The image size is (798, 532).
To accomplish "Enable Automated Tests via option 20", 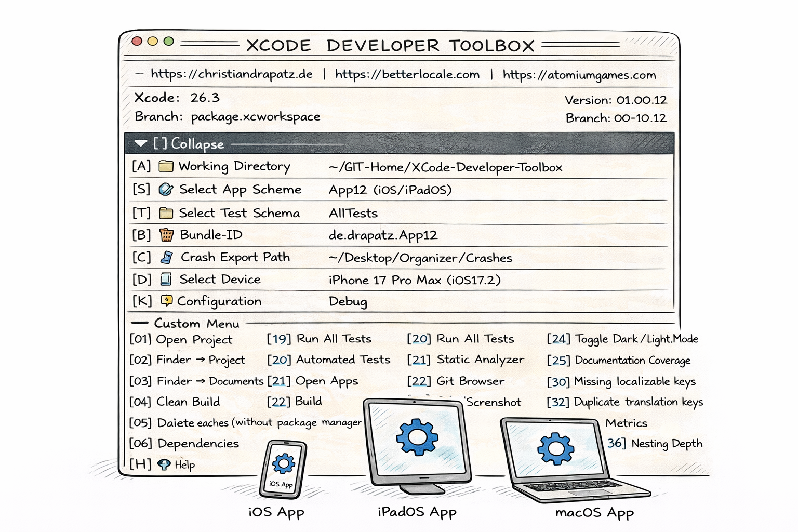I will coord(330,360).
